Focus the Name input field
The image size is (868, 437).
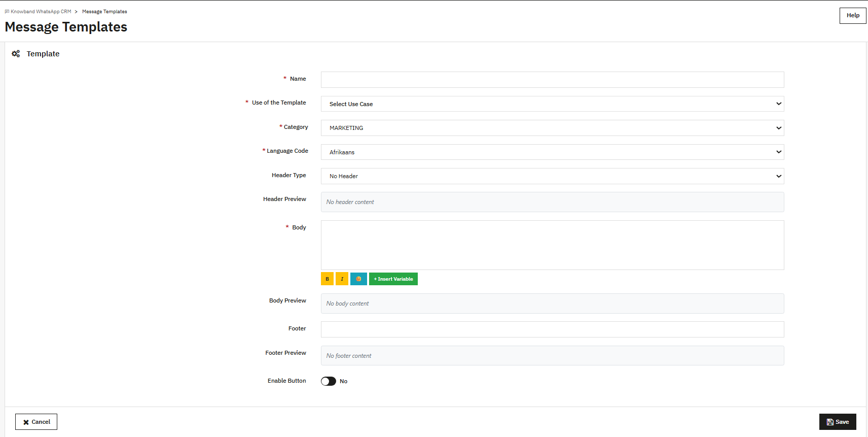pyautogui.click(x=552, y=80)
